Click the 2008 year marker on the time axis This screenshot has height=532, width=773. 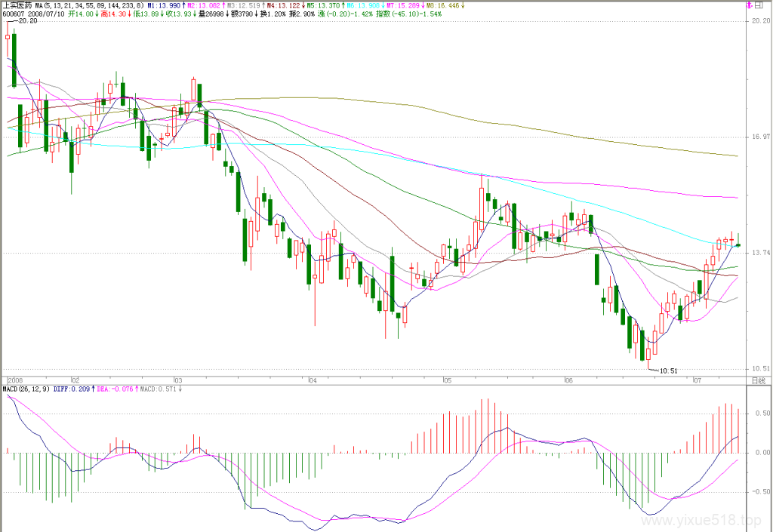click(x=15, y=380)
